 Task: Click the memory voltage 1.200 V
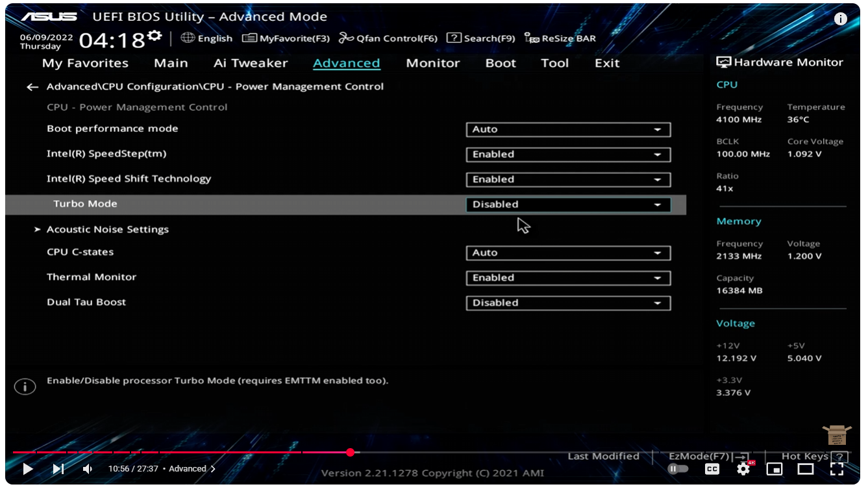[x=804, y=256]
